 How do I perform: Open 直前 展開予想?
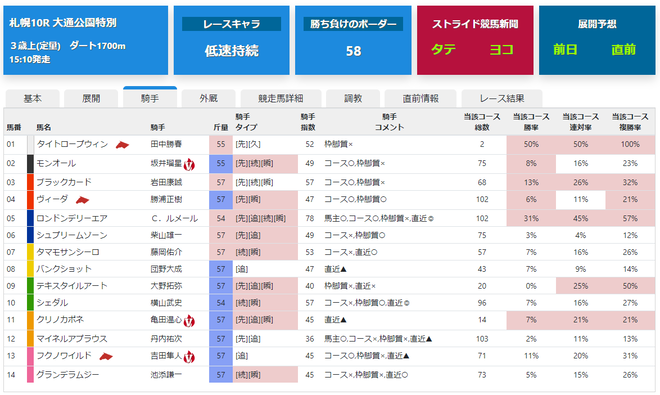point(623,50)
